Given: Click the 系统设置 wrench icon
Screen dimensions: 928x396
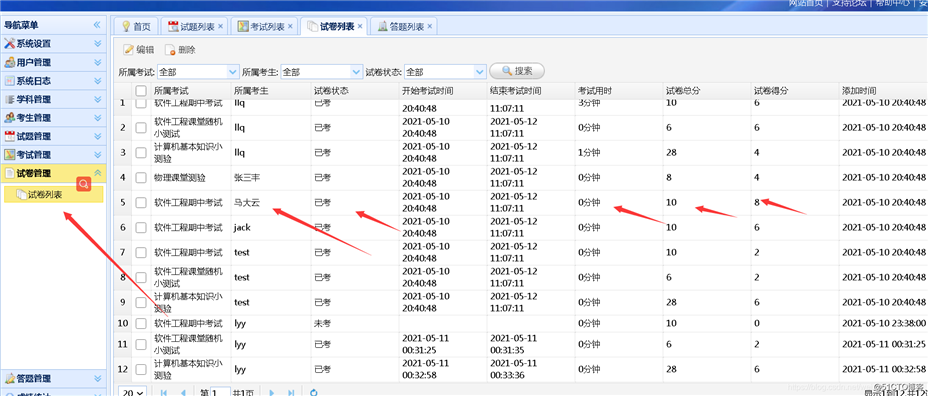Looking at the screenshot, I should (x=9, y=44).
